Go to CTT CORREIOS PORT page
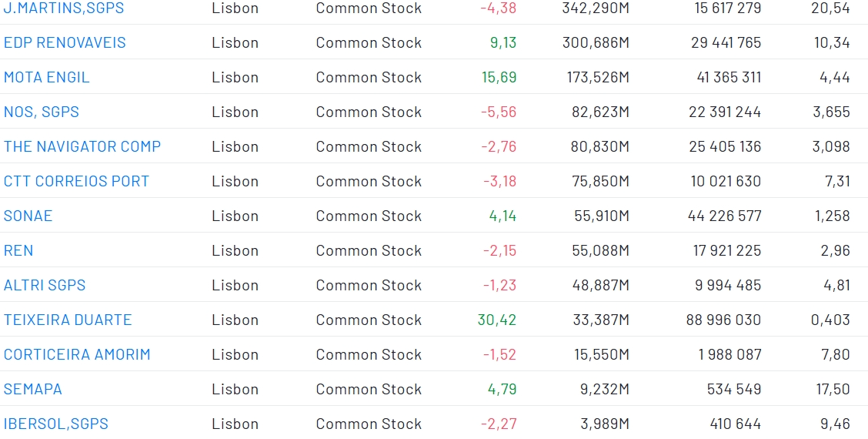This screenshot has height=439, width=868. click(76, 182)
